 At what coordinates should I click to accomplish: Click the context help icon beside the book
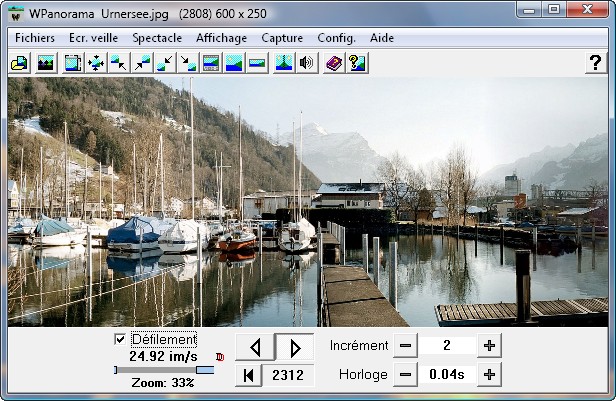pyautogui.click(x=356, y=63)
